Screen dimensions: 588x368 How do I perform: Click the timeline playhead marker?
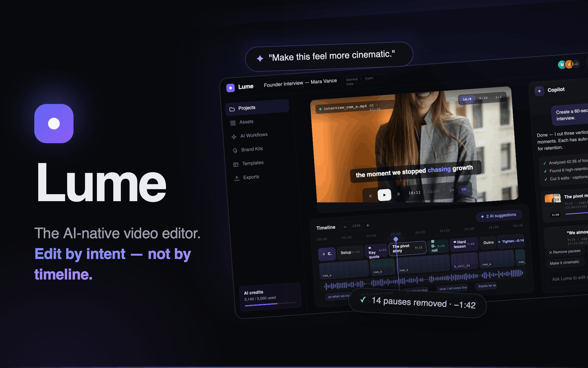click(396, 239)
